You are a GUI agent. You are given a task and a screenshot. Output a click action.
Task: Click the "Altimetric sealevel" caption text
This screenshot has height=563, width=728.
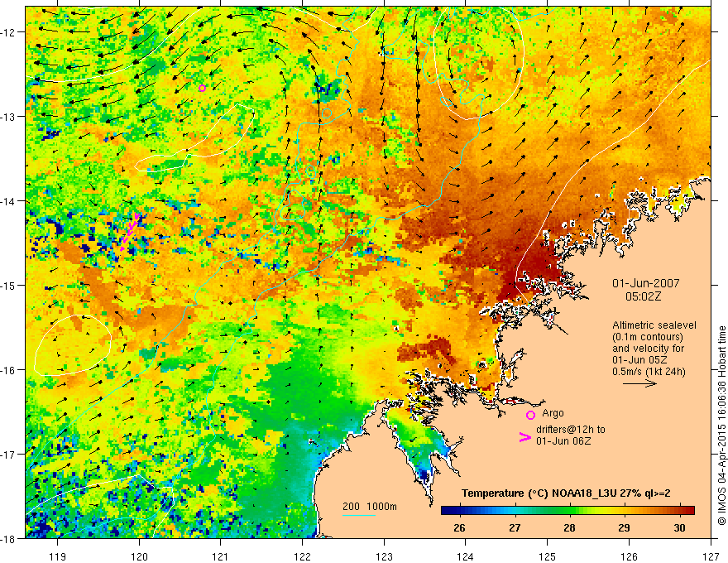click(654, 325)
